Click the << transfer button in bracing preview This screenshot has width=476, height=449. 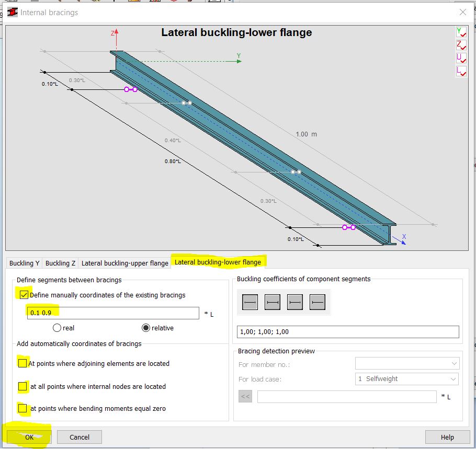[245, 396]
